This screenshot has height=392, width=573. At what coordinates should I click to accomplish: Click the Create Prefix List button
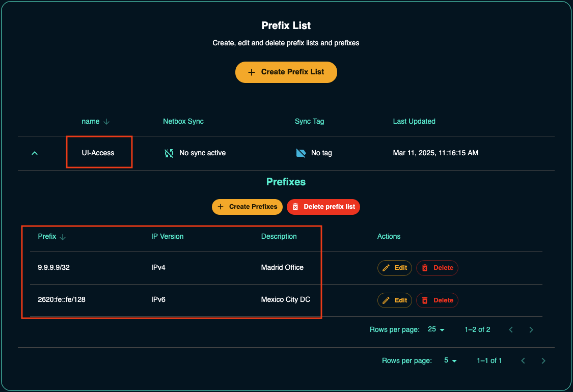pos(286,72)
